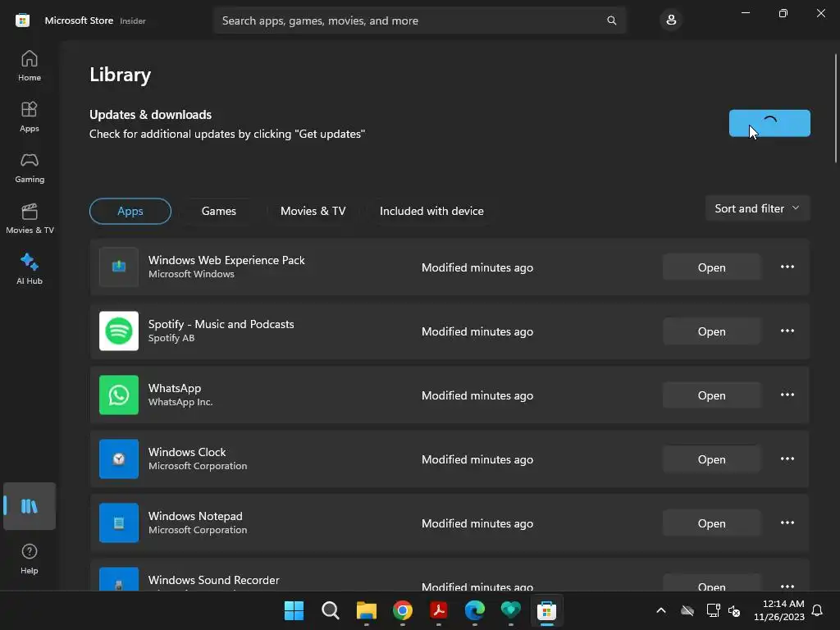Switch to the Games tab
The height and width of the screenshot is (630, 840).
218,211
